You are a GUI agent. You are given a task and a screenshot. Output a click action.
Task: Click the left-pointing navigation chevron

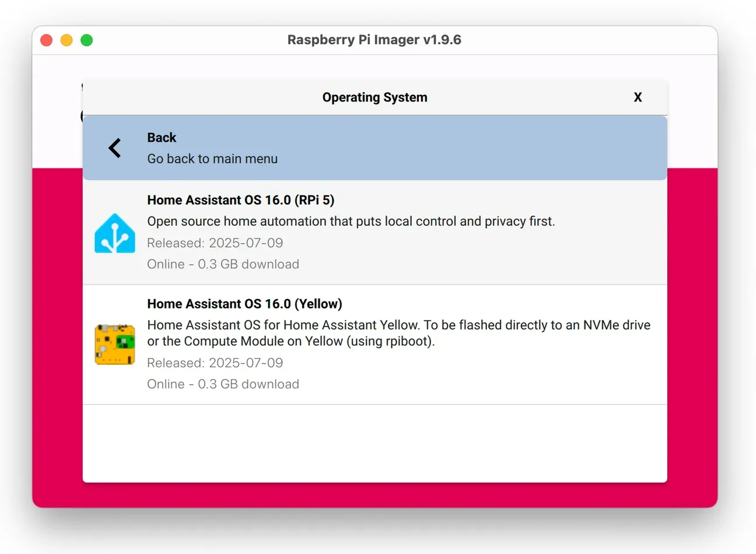[114, 148]
